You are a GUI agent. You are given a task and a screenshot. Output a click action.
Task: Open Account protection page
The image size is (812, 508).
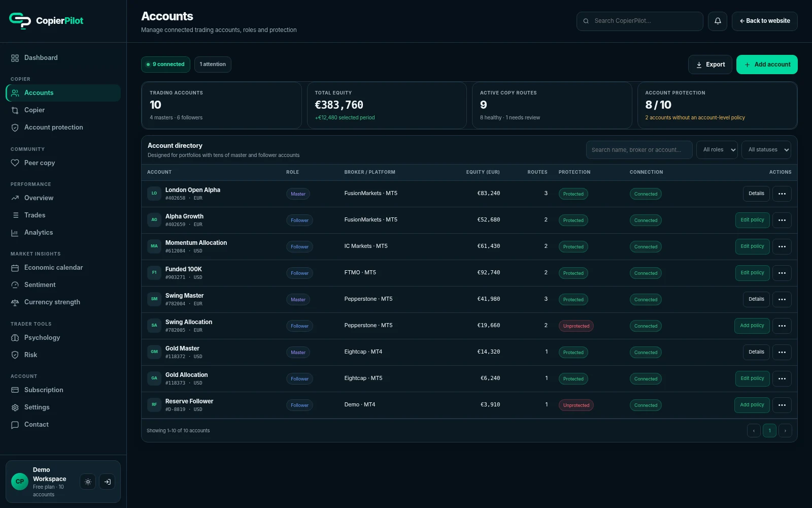(63, 128)
